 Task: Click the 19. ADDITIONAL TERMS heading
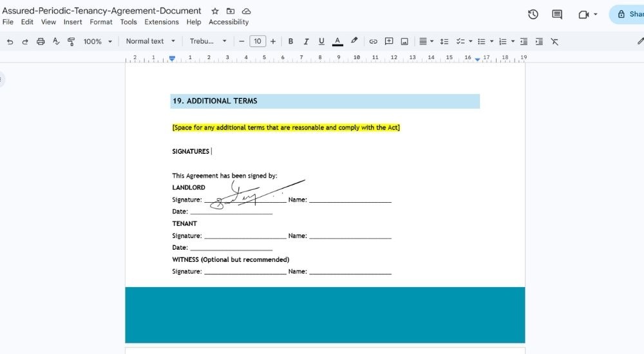point(215,101)
